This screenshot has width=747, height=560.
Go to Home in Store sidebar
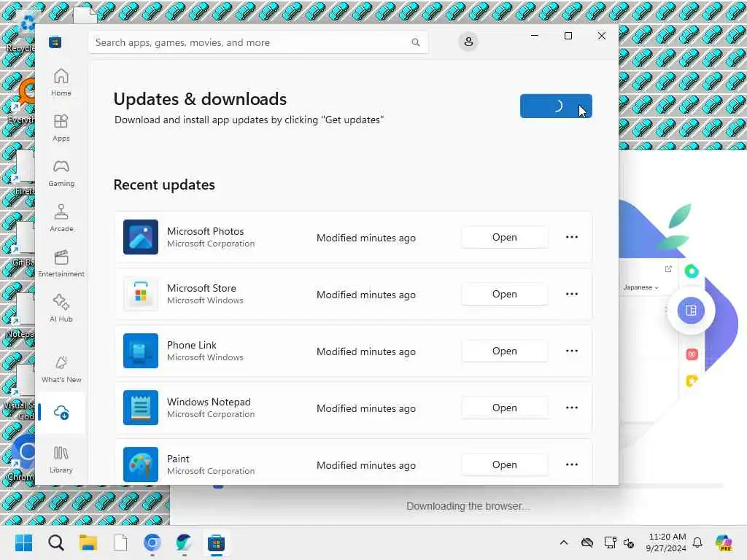point(61,83)
